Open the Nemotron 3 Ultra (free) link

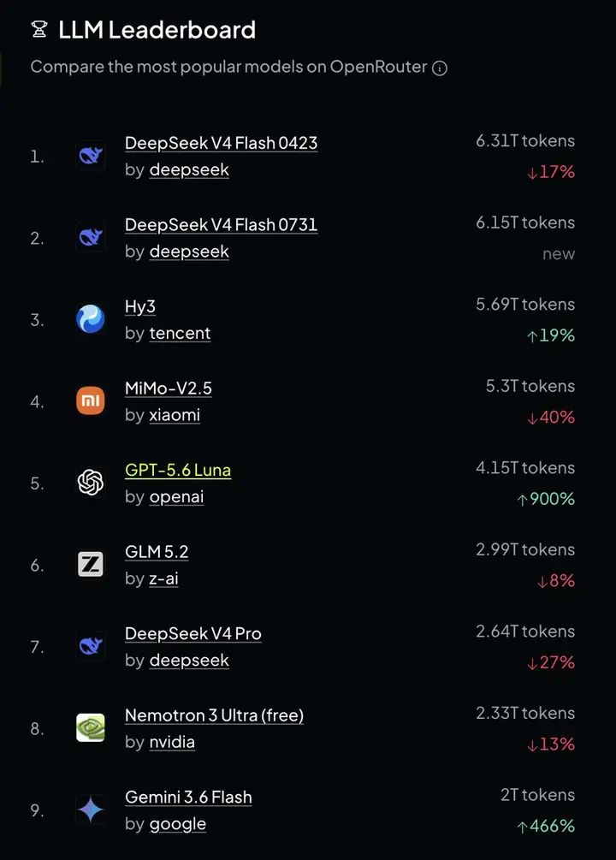click(x=214, y=715)
